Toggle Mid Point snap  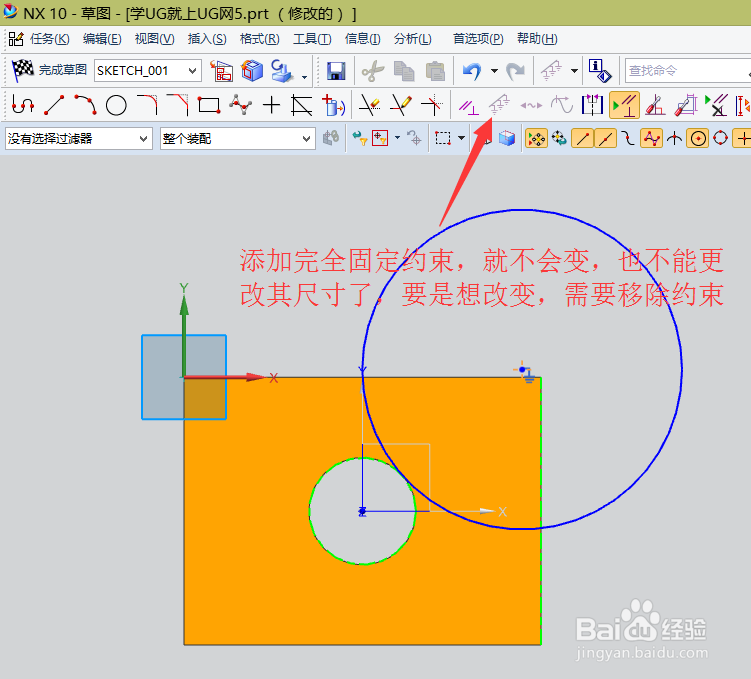pos(605,139)
